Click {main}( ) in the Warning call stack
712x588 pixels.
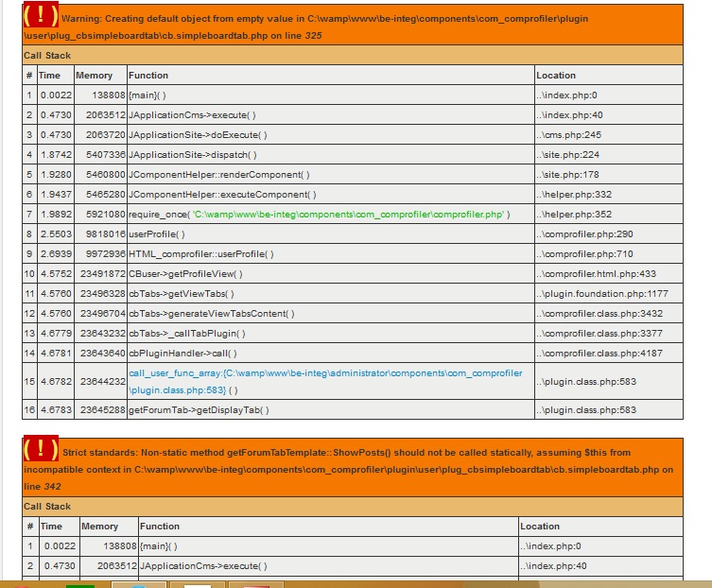(148, 95)
